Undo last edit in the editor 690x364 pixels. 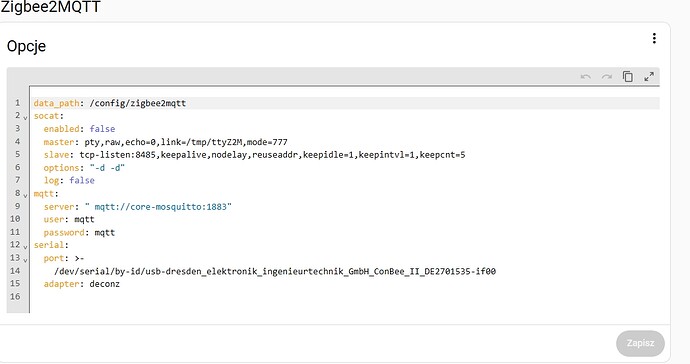coord(586,77)
